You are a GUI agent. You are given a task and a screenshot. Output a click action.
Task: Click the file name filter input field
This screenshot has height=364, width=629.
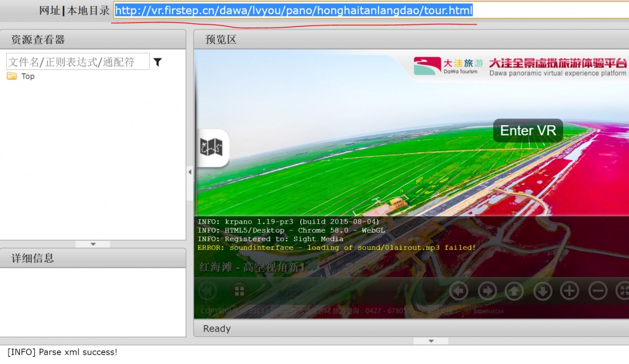coord(77,62)
